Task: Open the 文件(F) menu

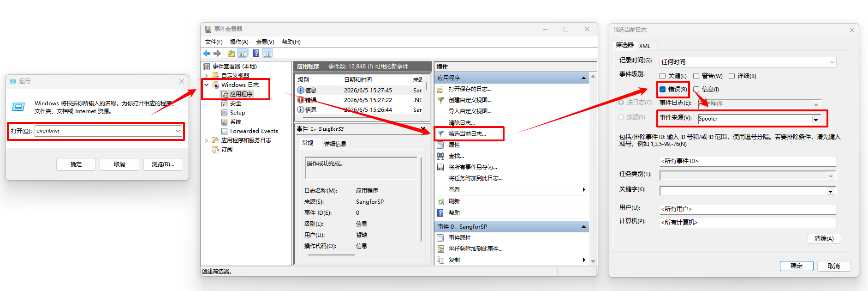Action: pos(214,42)
